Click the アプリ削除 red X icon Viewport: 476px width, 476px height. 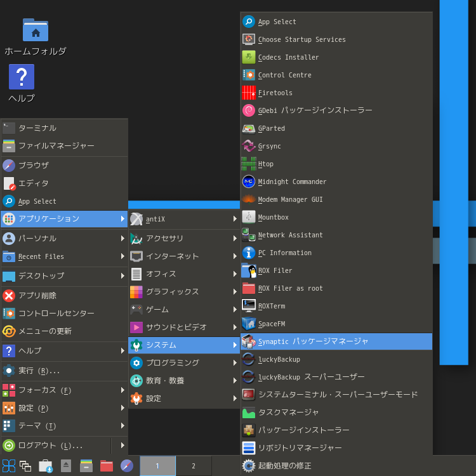point(9,295)
